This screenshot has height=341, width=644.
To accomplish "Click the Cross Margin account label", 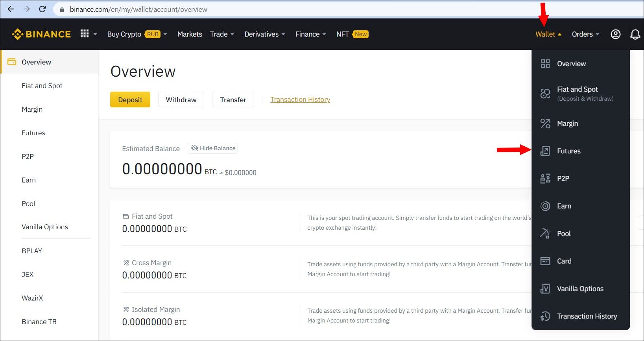I will [x=151, y=263].
